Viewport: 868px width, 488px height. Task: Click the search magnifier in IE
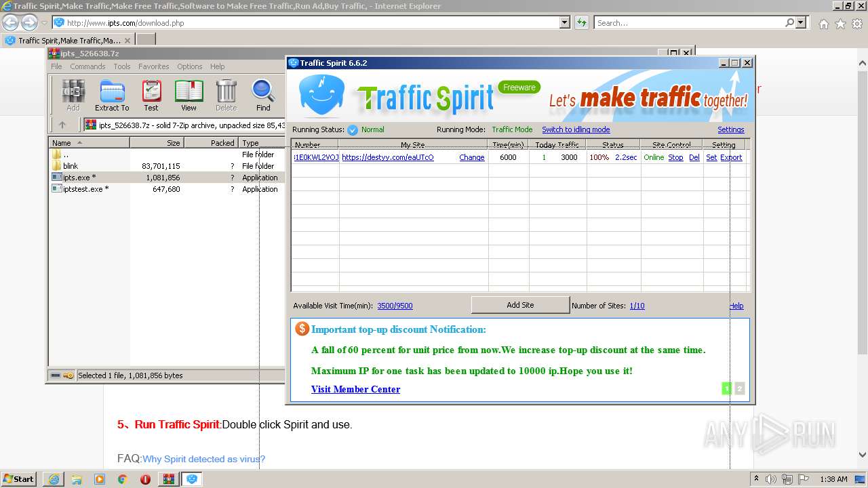pyautogui.click(x=789, y=22)
